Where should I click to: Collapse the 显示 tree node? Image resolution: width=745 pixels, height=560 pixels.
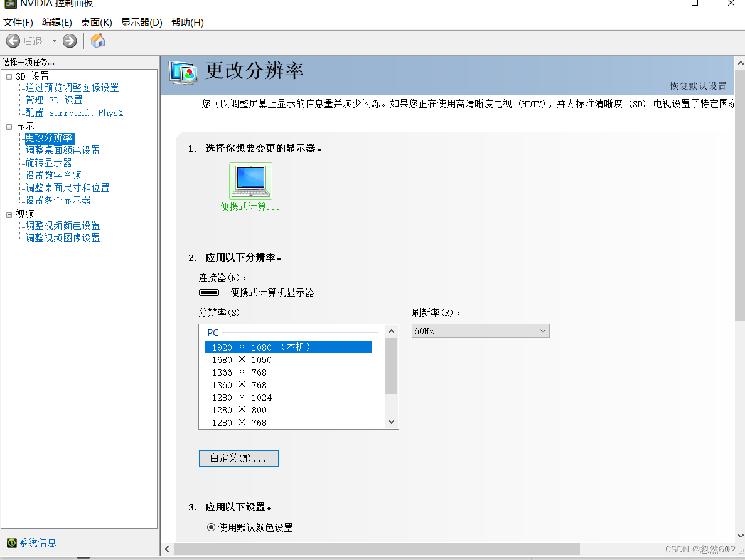(9, 127)
